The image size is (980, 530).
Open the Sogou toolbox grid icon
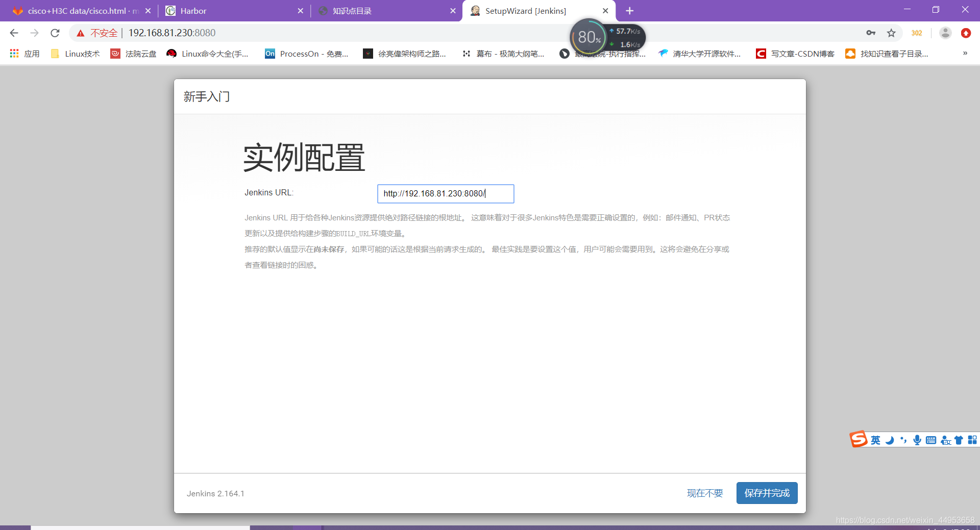972,440
